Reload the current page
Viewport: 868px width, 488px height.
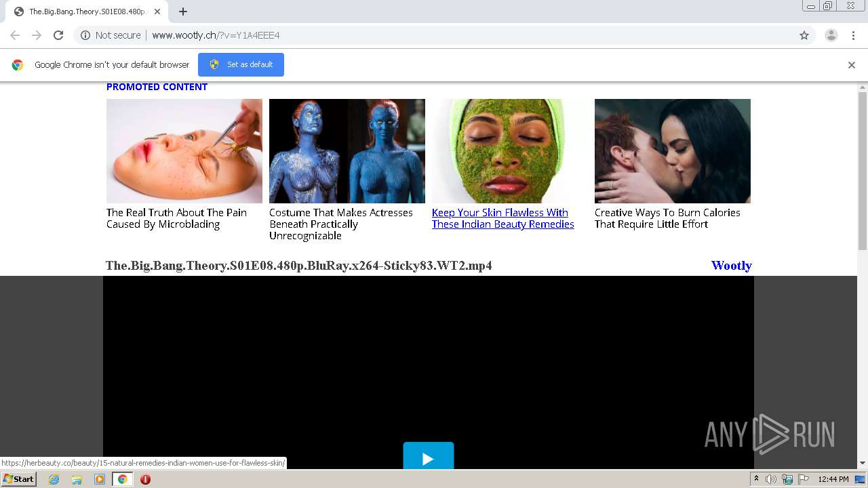[58, 35]
